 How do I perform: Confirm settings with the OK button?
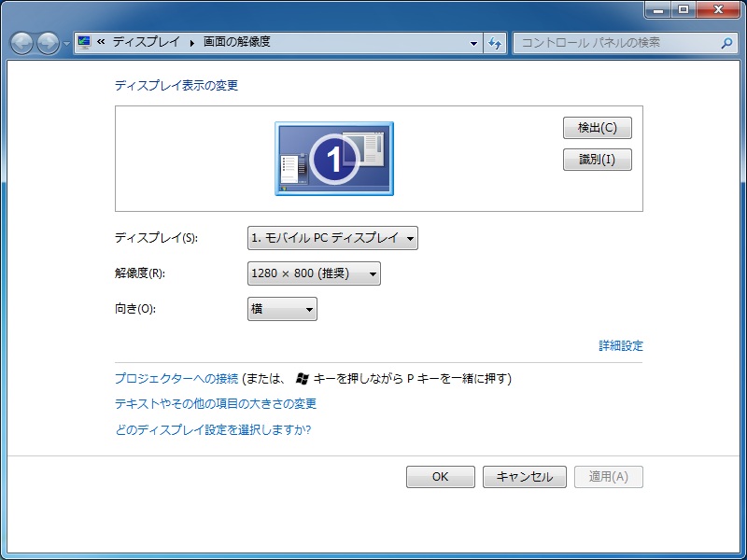(x=440, y=476)
